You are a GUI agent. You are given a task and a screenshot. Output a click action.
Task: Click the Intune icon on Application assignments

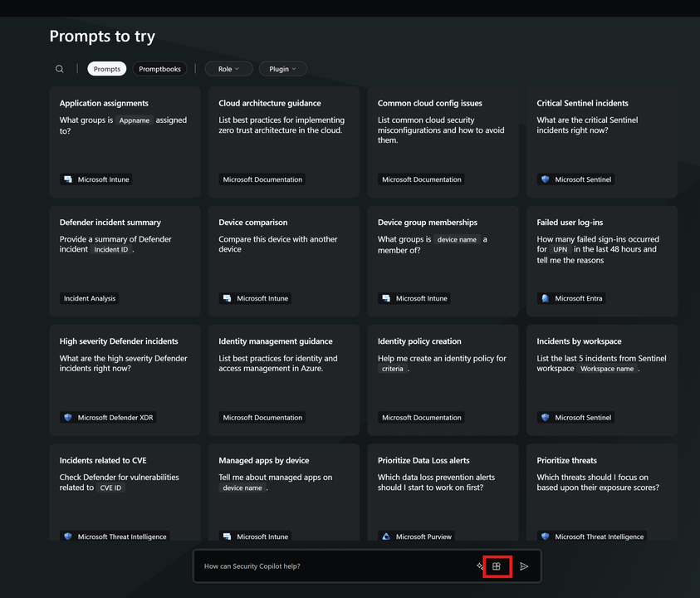coord(68,179)
